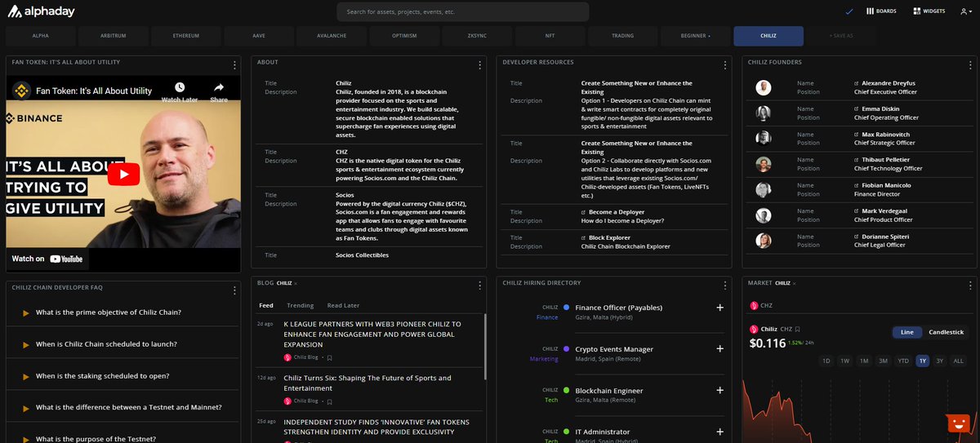This screenshot has height=443, width=980.
Task: Select the Read Later tab in Blog
Action: click(343, 305)
